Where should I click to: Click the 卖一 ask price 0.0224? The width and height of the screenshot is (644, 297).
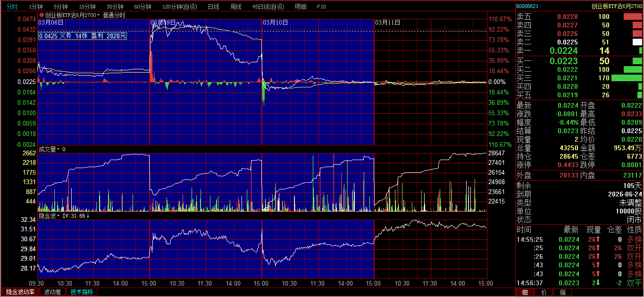tap(563, 51)
